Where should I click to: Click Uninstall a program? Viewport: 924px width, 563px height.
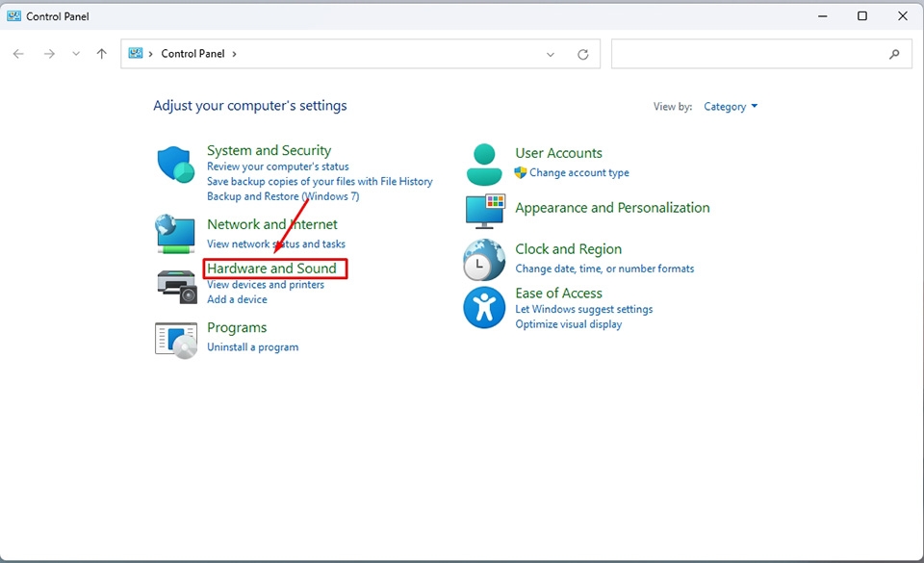pos(253,346)
